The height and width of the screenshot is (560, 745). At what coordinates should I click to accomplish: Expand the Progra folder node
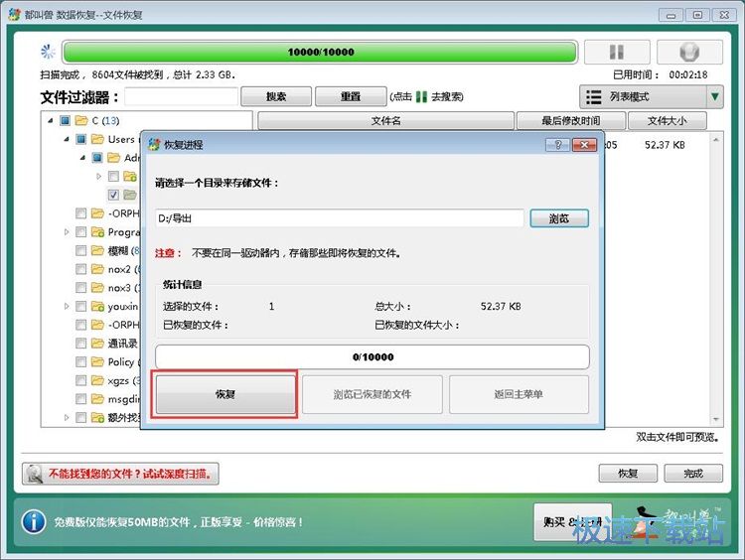coord(67,231)
